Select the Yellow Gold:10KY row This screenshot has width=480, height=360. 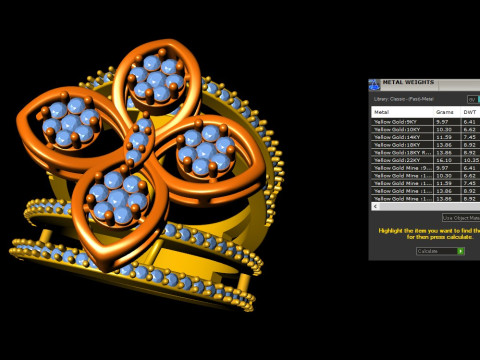(x=426, y=130)
